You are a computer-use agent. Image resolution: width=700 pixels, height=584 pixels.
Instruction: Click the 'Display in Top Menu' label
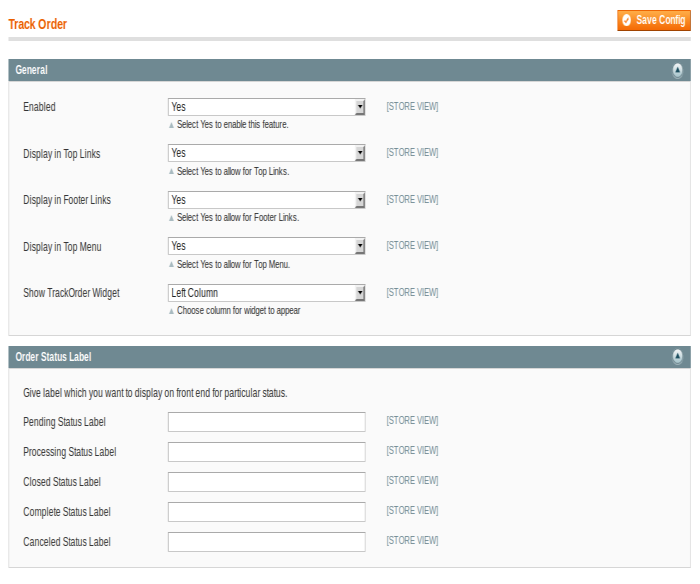tap(62, 247)
